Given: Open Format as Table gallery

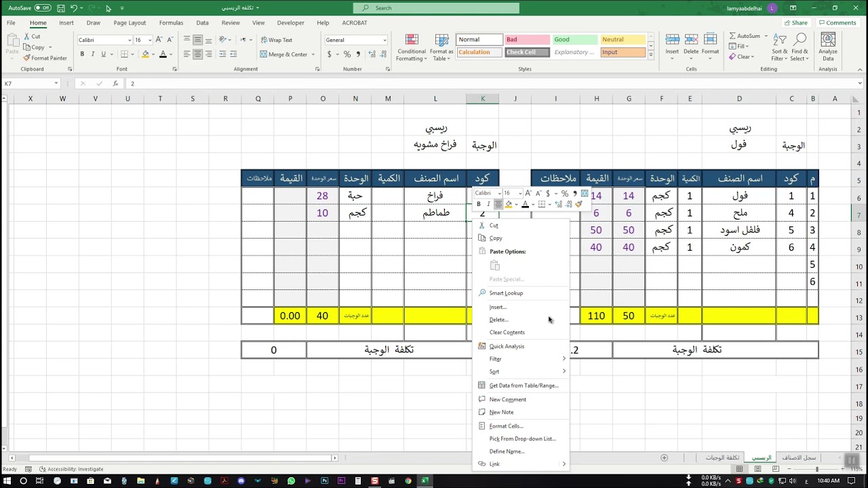Looking at the screenshot, I should pos(441,47).
